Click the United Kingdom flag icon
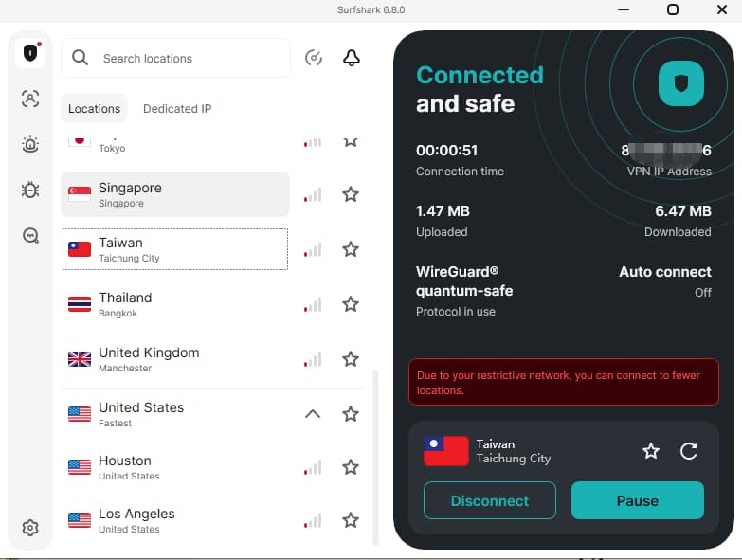 tap(80, 359)
